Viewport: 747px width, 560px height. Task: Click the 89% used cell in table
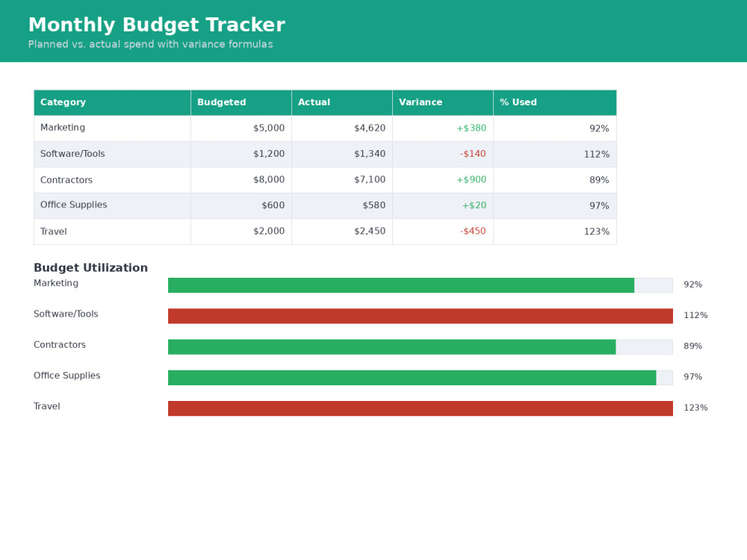(555, 180)
